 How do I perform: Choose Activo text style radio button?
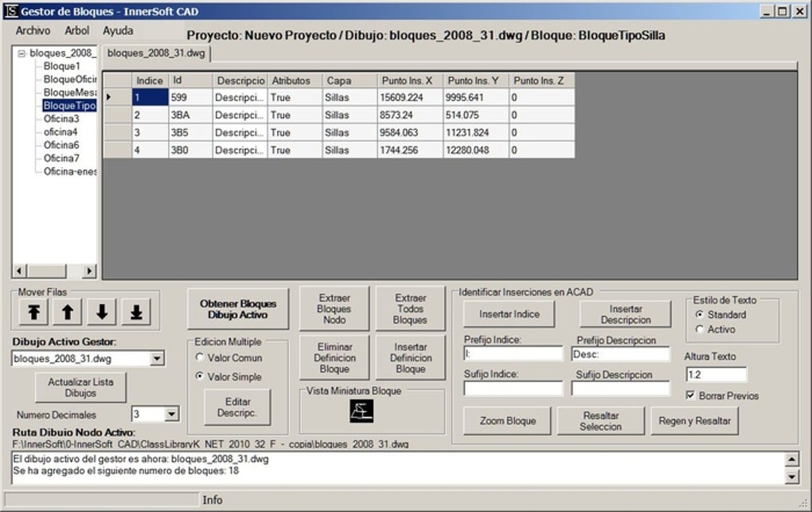click(x=700, y=330)
